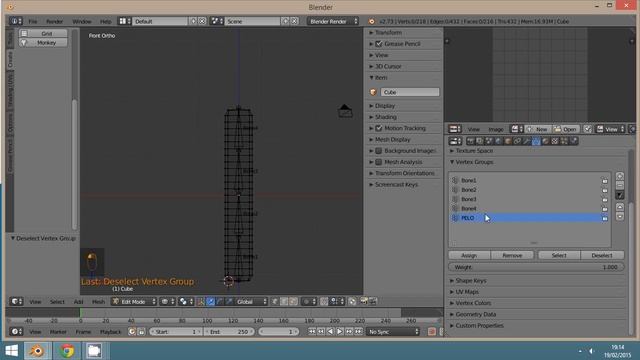Add a Grid mesh
640x360 pixels.
(x=43, y=33)
